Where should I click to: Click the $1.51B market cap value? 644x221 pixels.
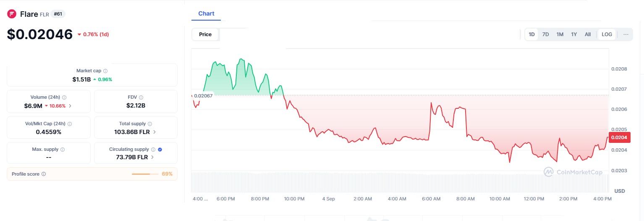tap(81, 79)
